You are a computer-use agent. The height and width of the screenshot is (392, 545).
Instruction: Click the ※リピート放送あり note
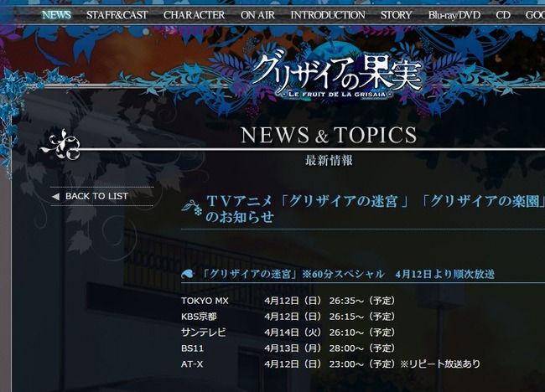(x=440, y=364)
